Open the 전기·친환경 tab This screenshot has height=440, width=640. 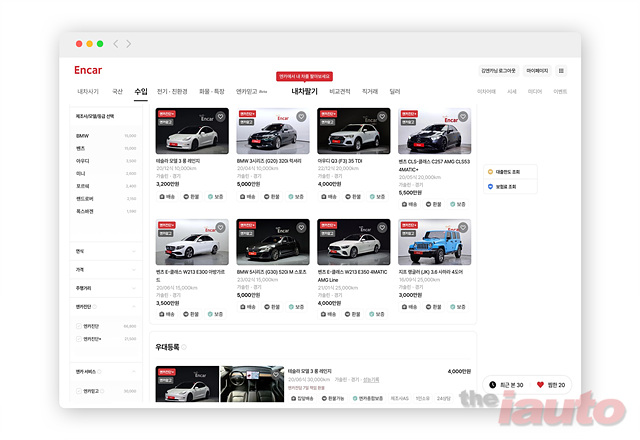(172, 91)
